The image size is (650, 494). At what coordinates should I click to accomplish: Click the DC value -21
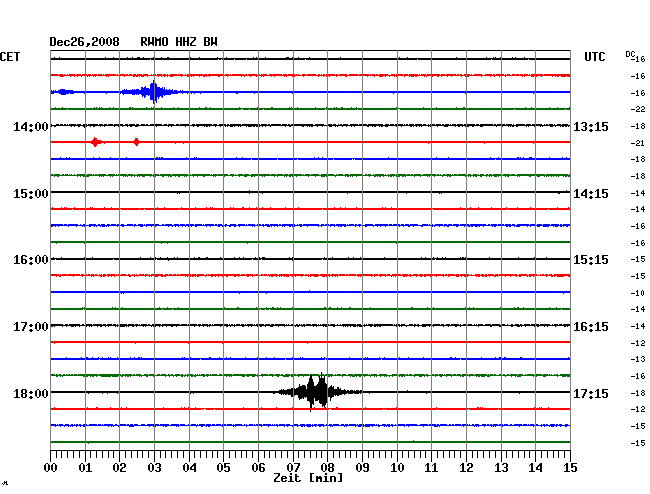pos(638,143)
